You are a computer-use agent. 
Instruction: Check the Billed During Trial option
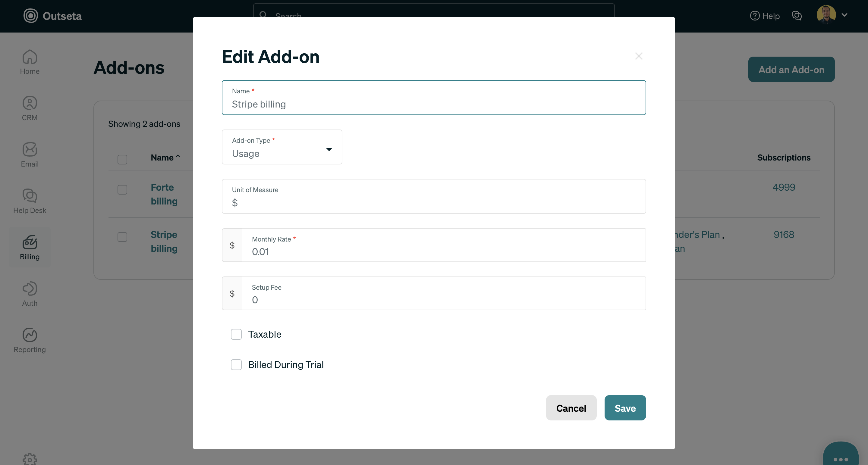(x=236, y=365)
